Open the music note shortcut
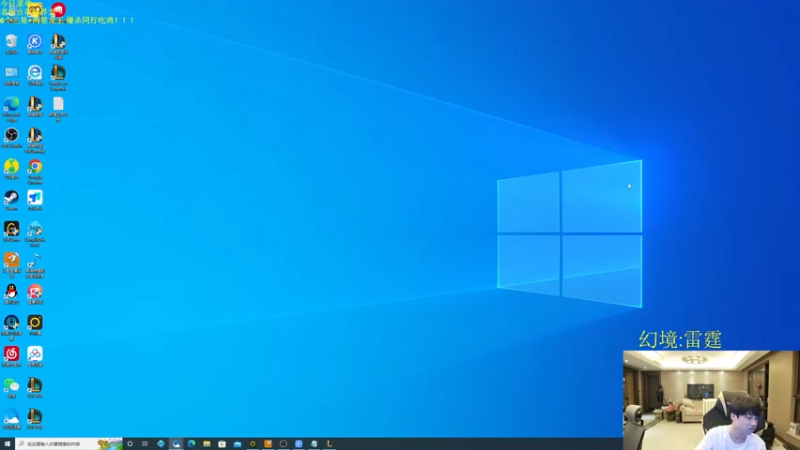Image resolution: width=800 pixels, height=450 pixels. [35, 265]
